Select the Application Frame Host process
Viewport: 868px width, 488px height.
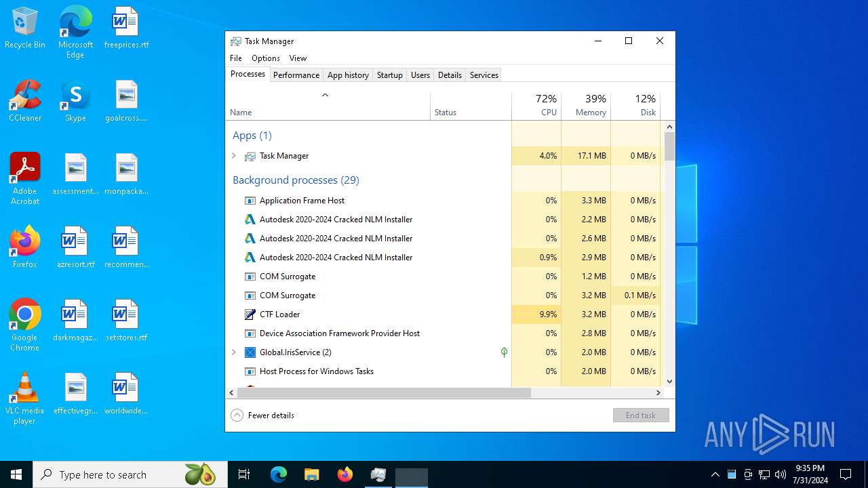[x=443, y=201]
